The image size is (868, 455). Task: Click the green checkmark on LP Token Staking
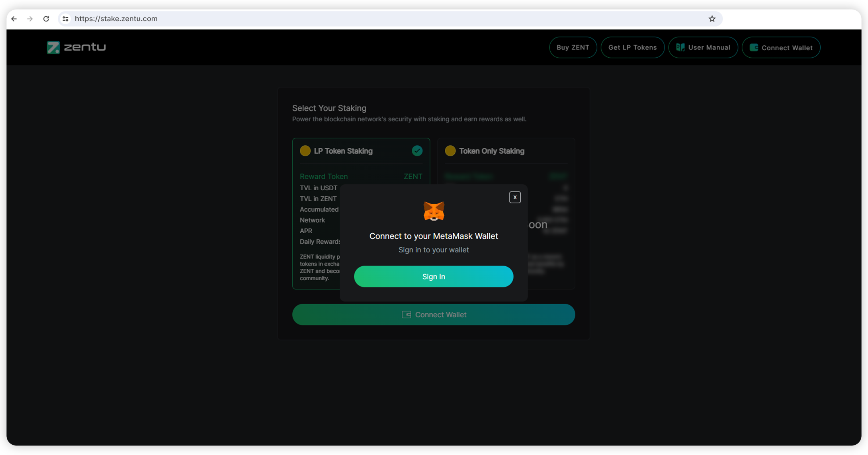point(417,151)
